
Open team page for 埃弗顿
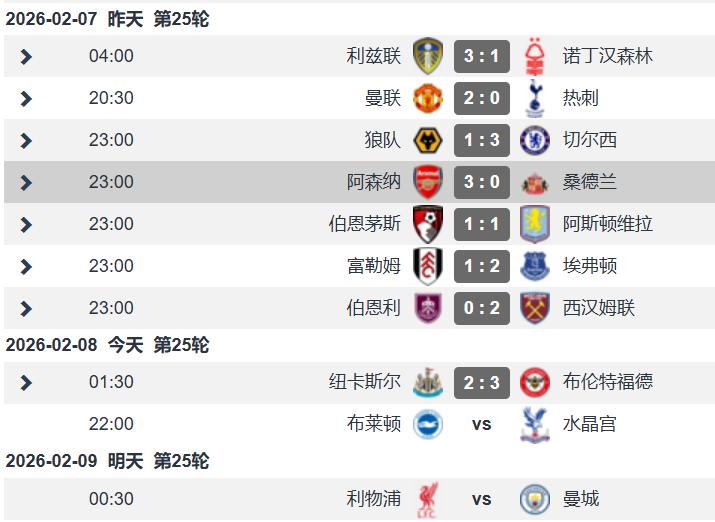pos(590,266)
